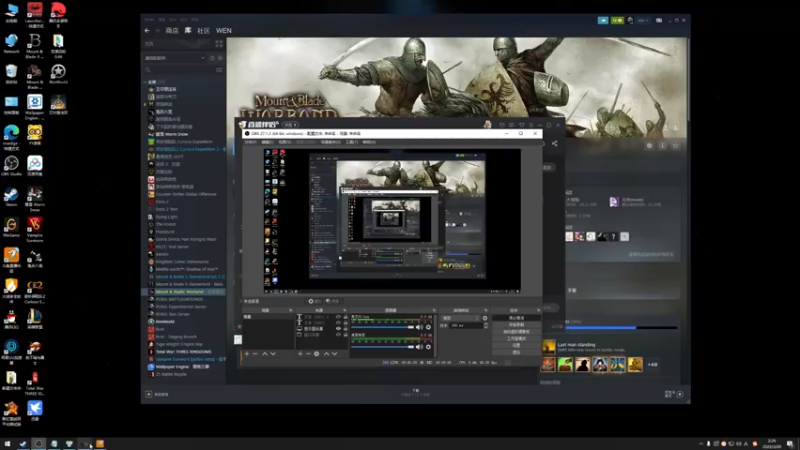Open the Microsoft Edge desktop icon
Image resolution: width=800 pixels, height=450 pixels.
pyautogui.click(x=11, y=134)
